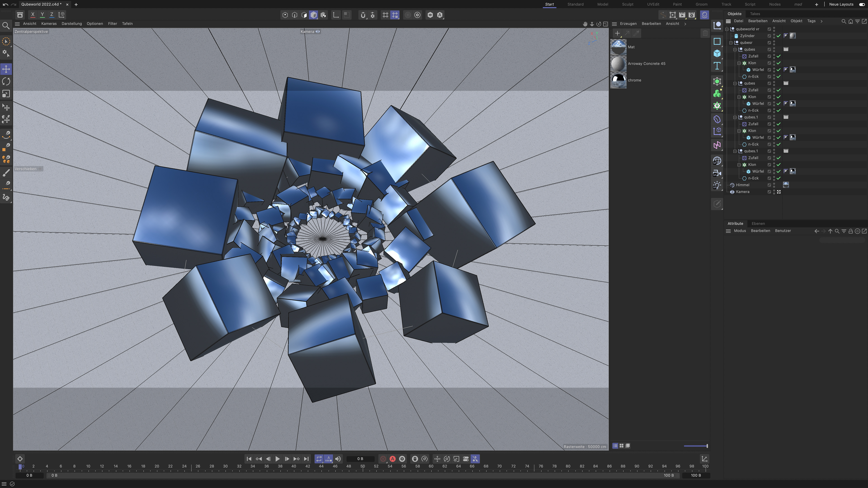
Task: Collapse the second qubes.1 group
Action: 735,151
